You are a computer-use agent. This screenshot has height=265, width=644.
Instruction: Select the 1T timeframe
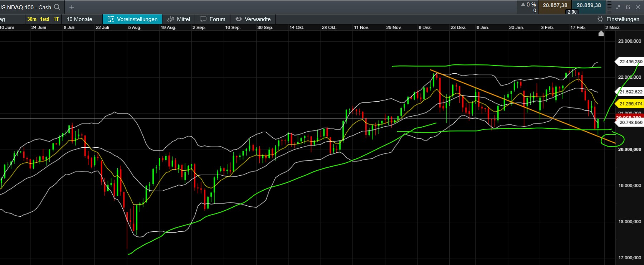tap(56, 19)
